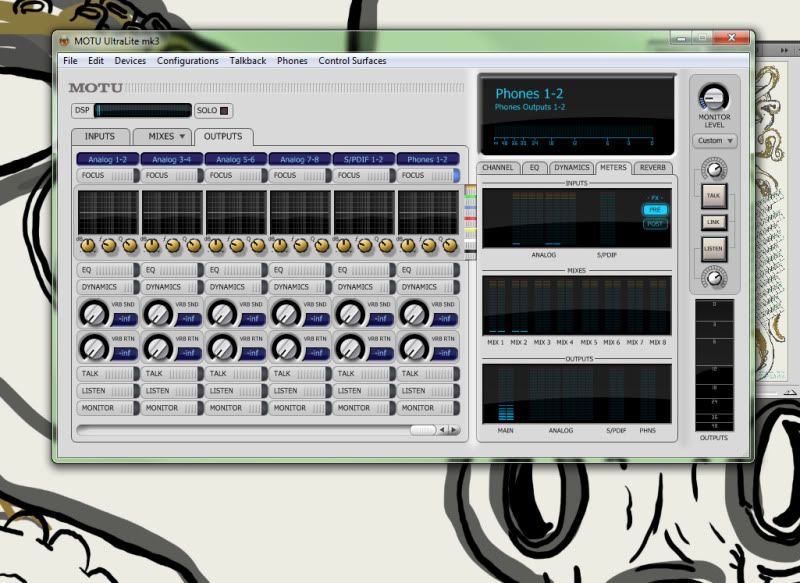This screenshot has height=583, width=800.
Task: Toggle the SOLO indicator button
Action: click(x=223, y=111)
